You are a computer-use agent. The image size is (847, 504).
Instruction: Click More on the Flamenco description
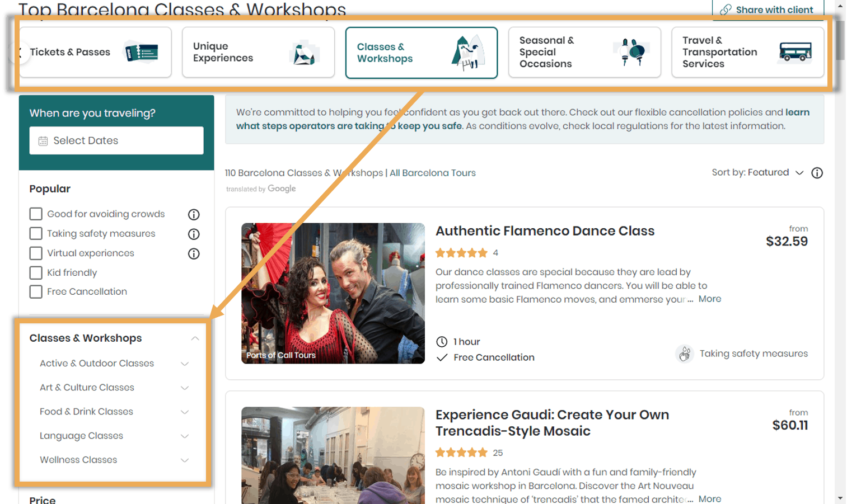(x=710, y=299)
